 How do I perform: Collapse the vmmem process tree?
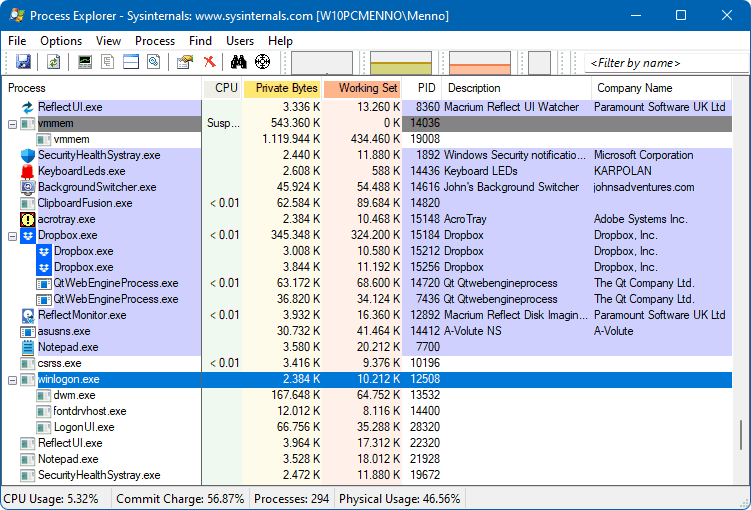pos(12,125)
